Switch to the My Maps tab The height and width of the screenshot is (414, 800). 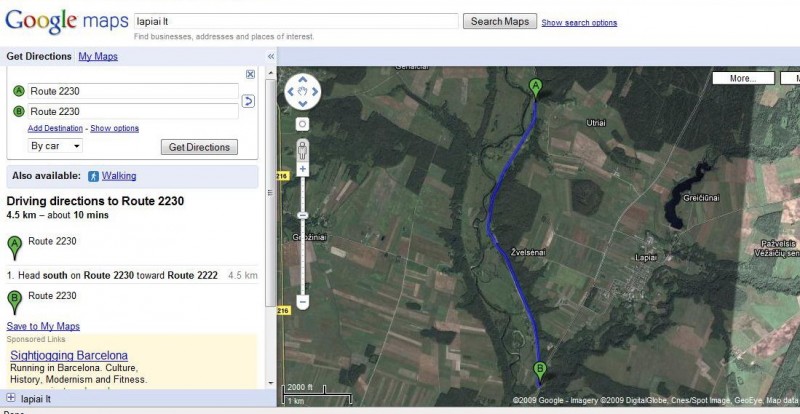(98, 57)
